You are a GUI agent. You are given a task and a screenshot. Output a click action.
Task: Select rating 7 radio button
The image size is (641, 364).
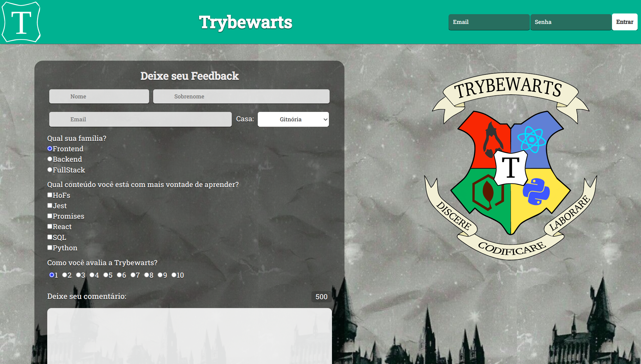coord(133,275)
